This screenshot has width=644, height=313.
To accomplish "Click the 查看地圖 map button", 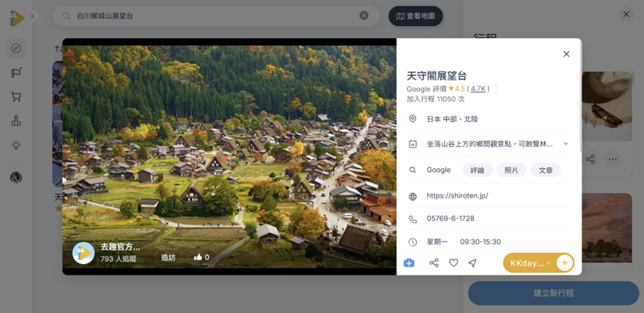I will click(x=415, y=16).
